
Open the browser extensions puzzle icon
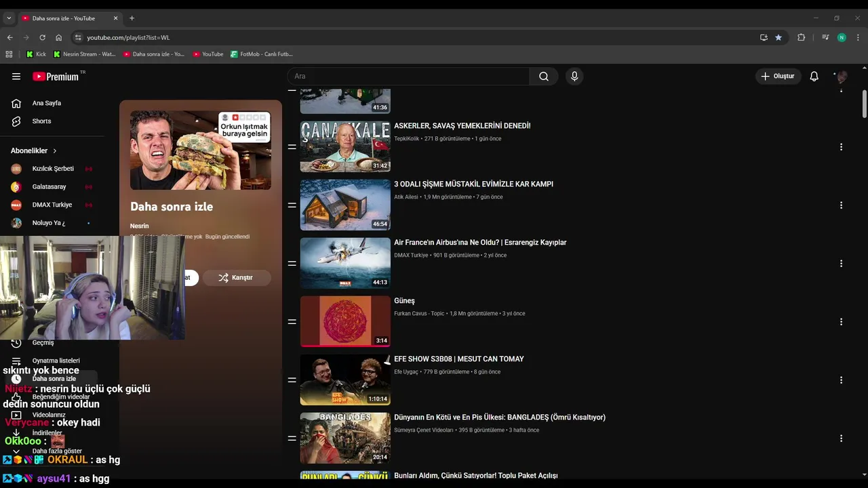coord(801,38)
